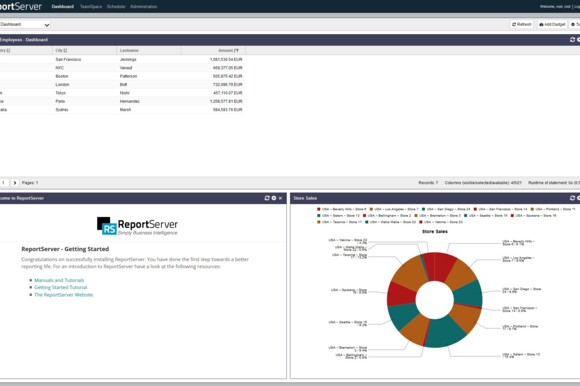The image size is (580, 386).
Task: Close the Welcome to ReportServer gadget
Action: (280, 198)
